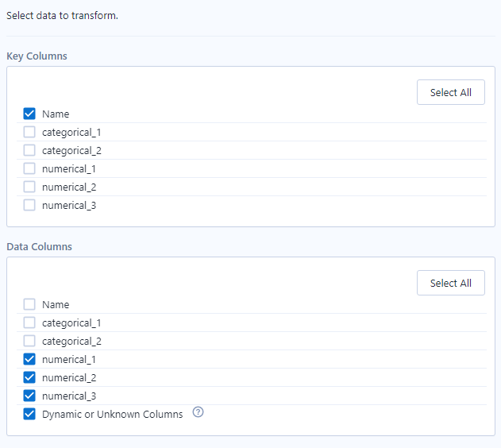
Task: Check Name in Data Columns
Action: 29,304
